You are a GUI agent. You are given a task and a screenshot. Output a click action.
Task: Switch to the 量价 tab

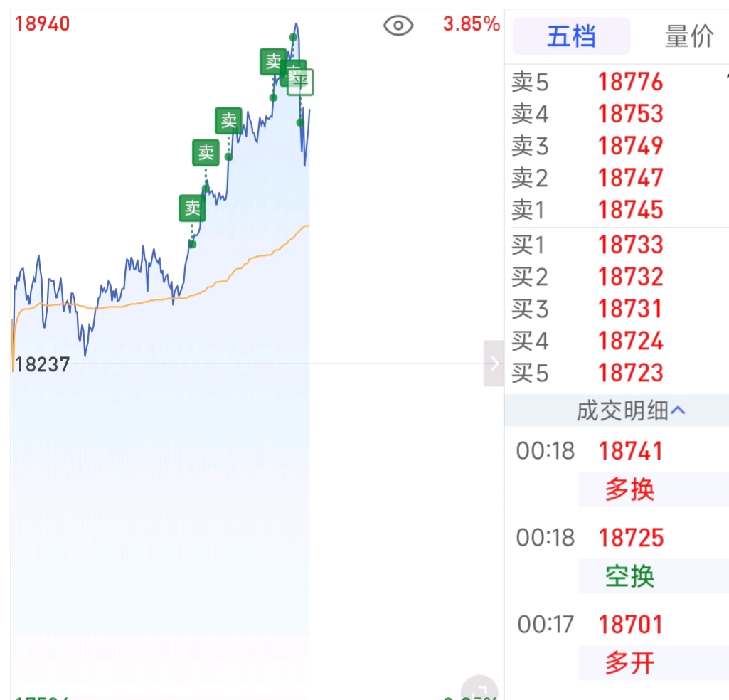[x=688, y=36]
